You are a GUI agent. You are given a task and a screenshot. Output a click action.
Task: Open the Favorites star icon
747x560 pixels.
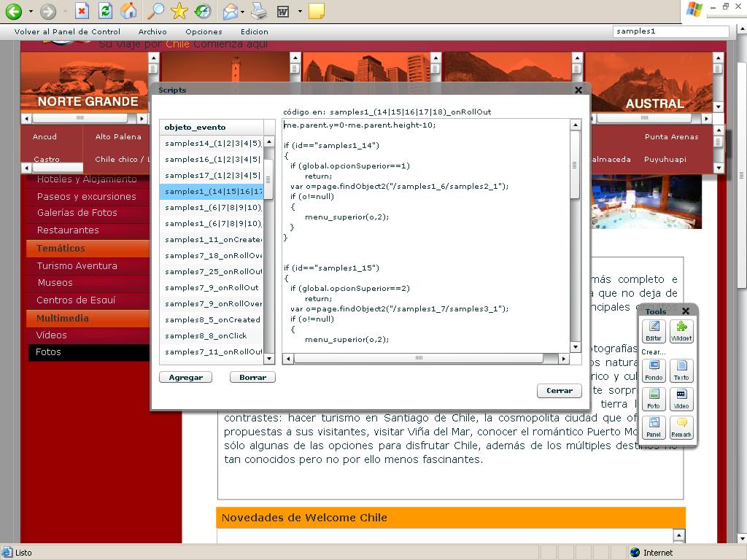(181, 12)
